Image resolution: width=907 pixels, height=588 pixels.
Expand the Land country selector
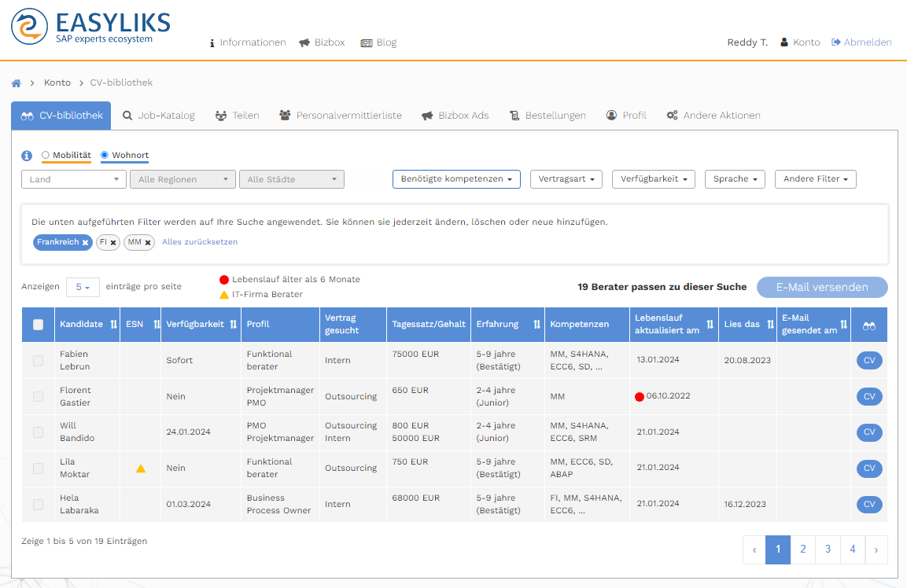(74, 179)
